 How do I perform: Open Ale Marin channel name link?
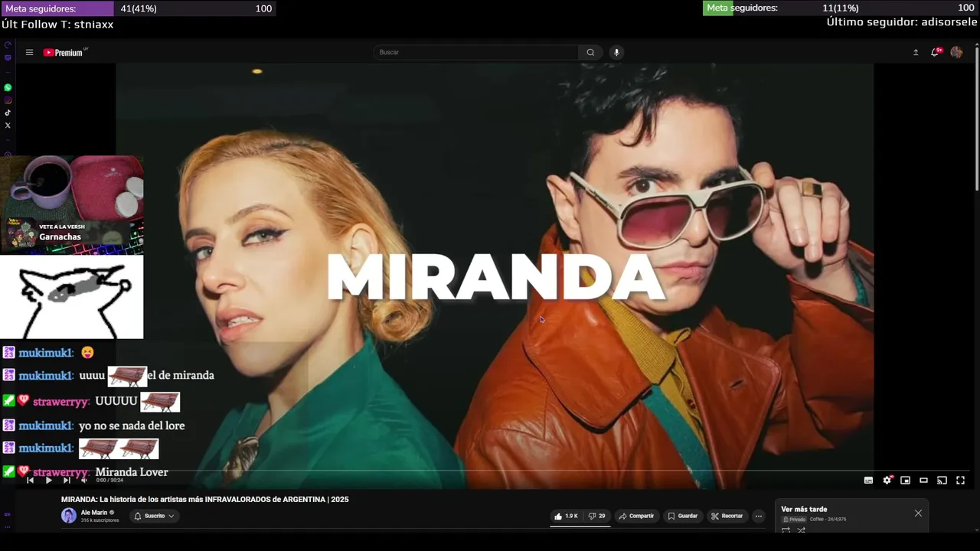click(94, 513)
